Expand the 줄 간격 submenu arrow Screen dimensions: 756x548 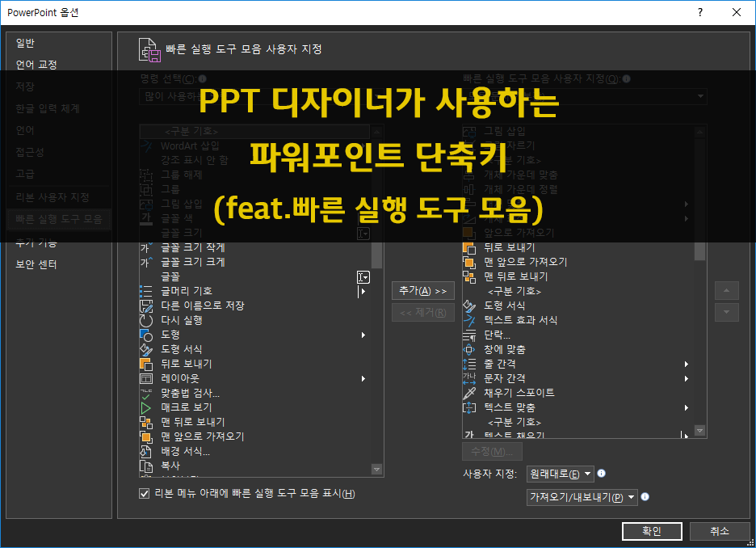click(686, 364)
